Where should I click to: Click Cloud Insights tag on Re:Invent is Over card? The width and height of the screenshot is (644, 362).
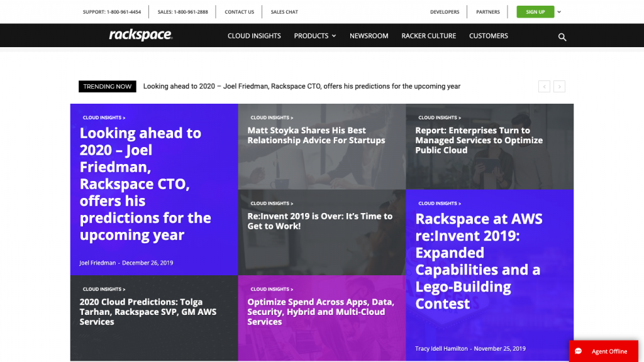coord(272,203)
